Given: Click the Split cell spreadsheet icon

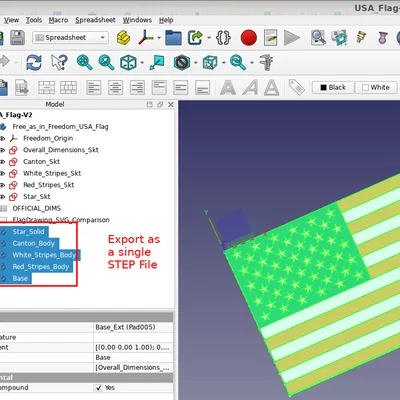Looking at the screenshot, I should [x=68, y=88].
